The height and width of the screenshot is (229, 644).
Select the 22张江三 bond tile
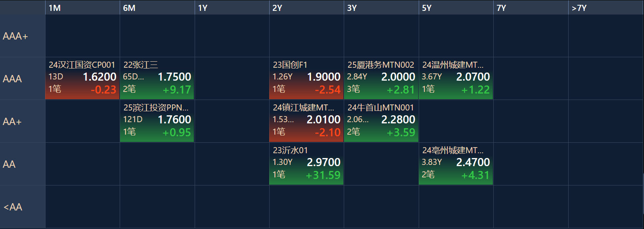click(157, 78)
